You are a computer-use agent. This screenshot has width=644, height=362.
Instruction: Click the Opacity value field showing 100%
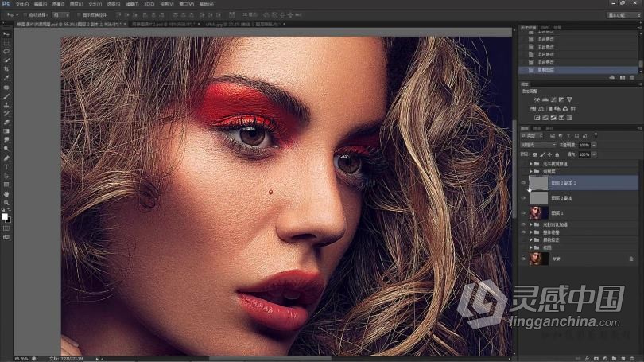tap(584, 145)
